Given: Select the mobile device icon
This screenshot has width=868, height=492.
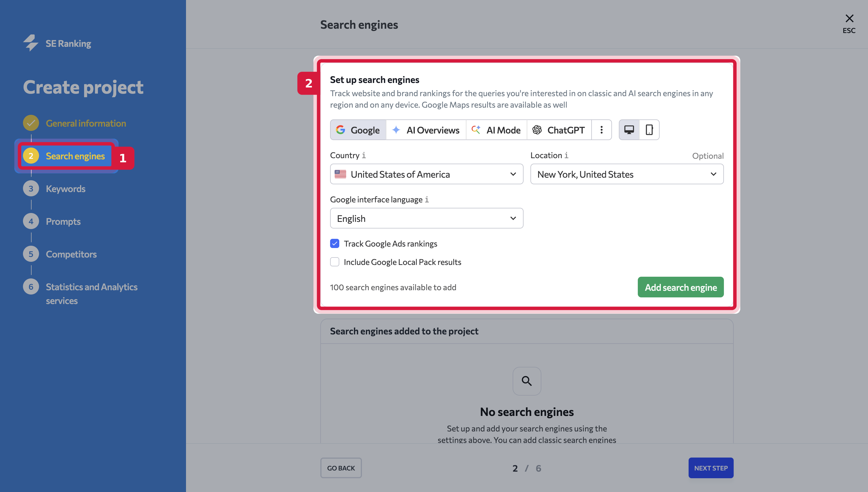Looking at the screenshot, I should pos(649,130).
